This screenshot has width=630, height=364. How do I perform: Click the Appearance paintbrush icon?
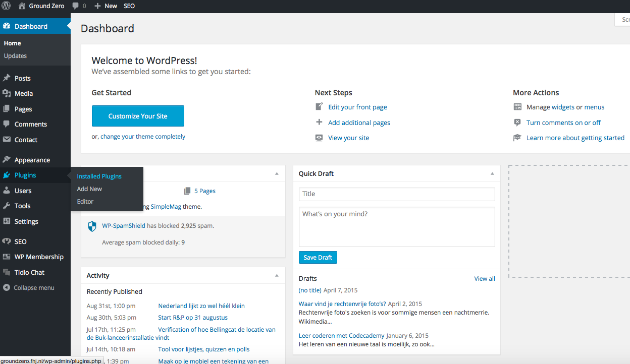coord(7,160)
